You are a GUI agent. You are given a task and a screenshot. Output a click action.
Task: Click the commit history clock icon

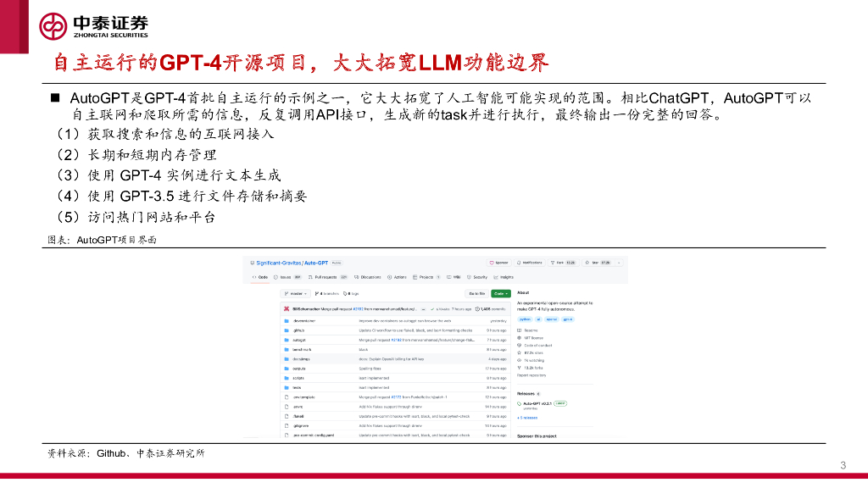tap(477, 308)
